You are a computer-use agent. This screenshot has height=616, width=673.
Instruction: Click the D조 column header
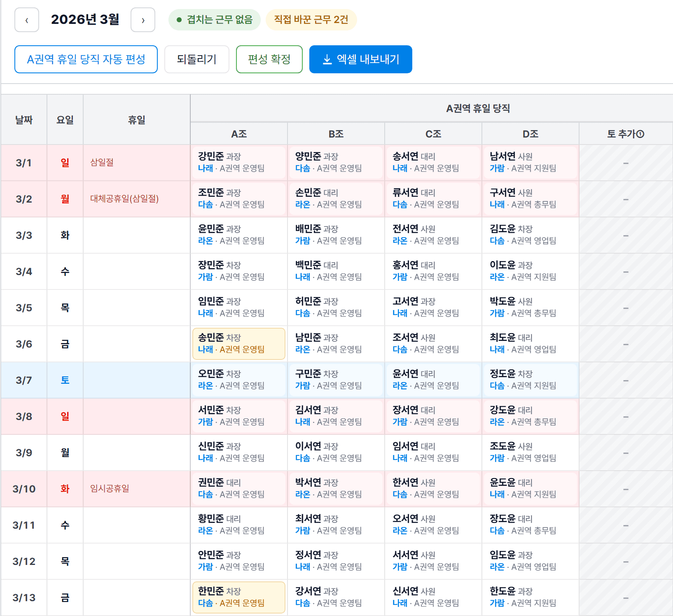point(530,134)
